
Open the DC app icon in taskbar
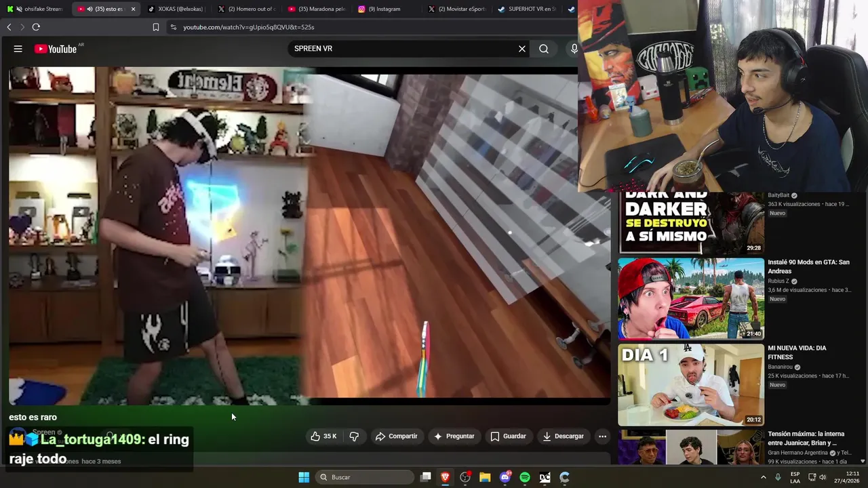545,477
